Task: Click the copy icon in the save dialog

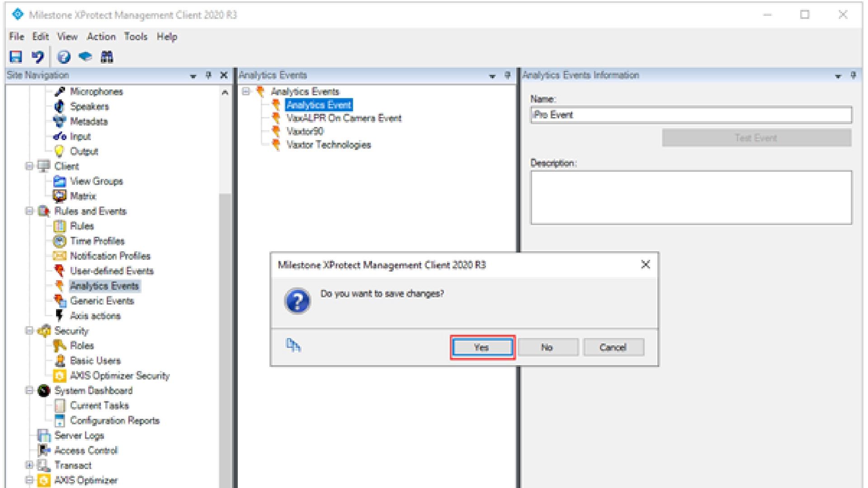Action: [293, 346]
